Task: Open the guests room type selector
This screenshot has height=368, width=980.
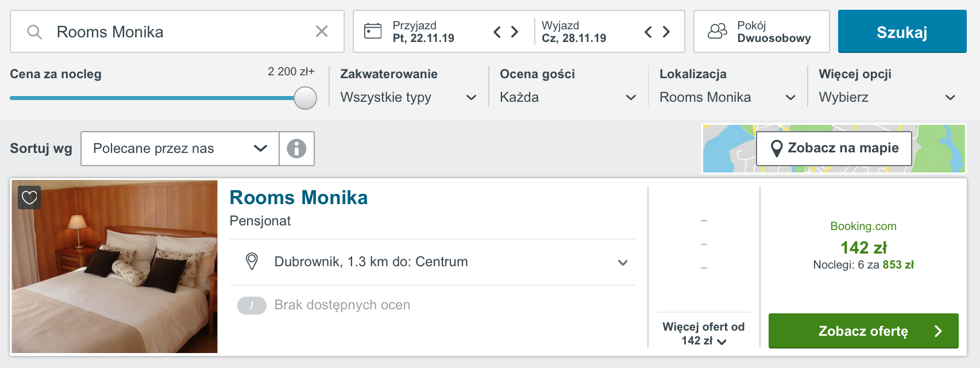Action: tap(762, 32)
